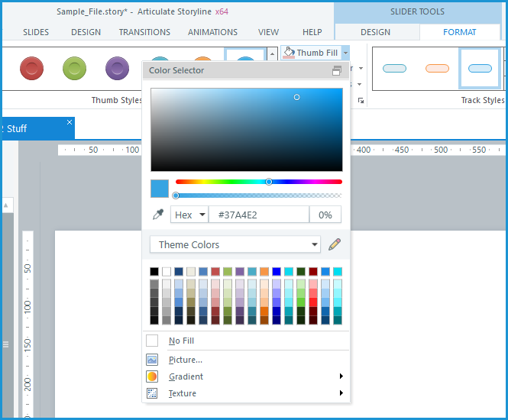Click the Texture fill icon

pos(152,393)
